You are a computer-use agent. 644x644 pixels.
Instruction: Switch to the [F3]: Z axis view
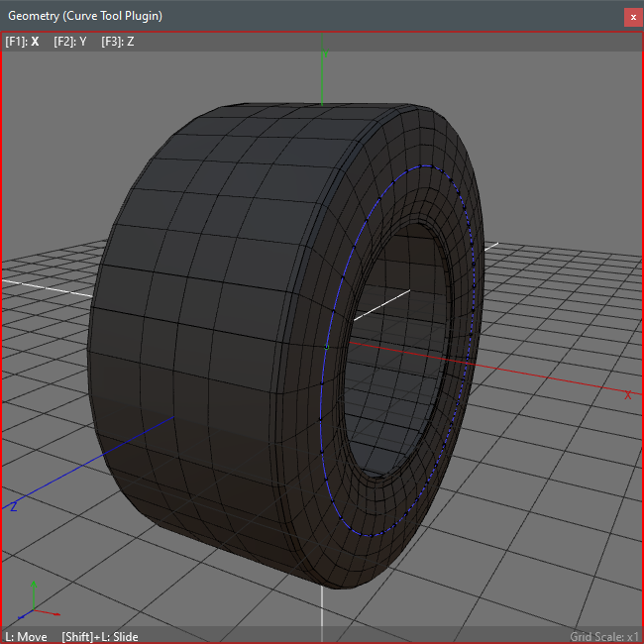[x=118, y=42]
